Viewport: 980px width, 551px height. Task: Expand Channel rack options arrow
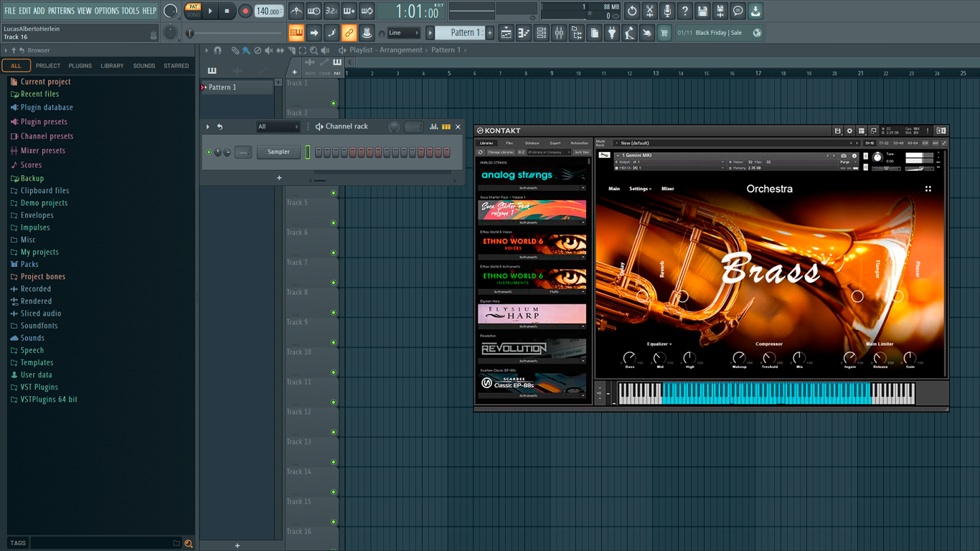click(x=208, y=127)
